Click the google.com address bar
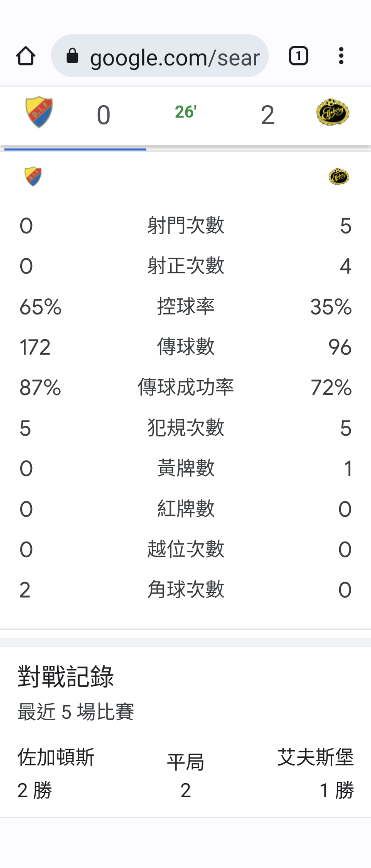The image size is (371, 868). point(174,57)
